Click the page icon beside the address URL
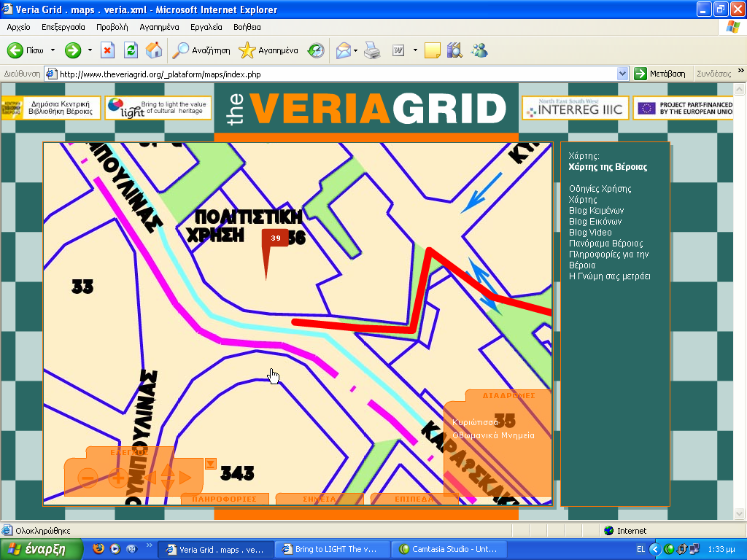 tap(52, 74)
